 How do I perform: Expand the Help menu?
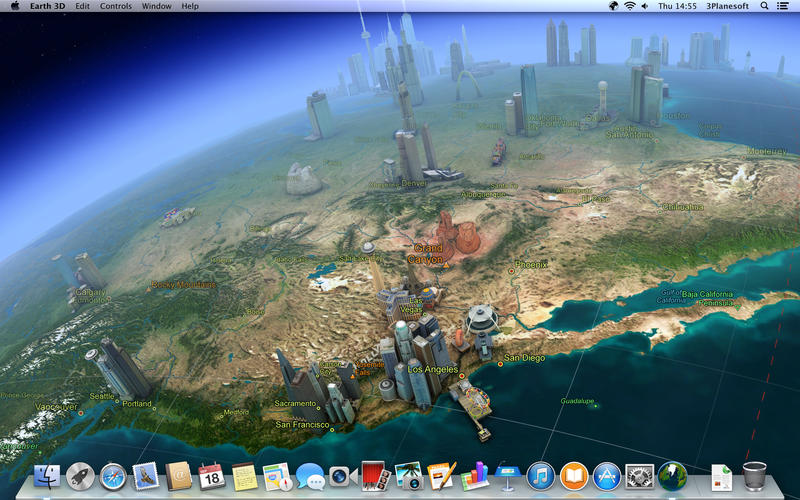[x=190, y=6]
